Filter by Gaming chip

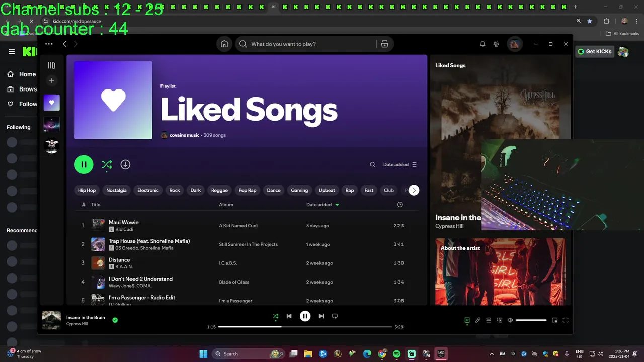(x=299, y=190)
